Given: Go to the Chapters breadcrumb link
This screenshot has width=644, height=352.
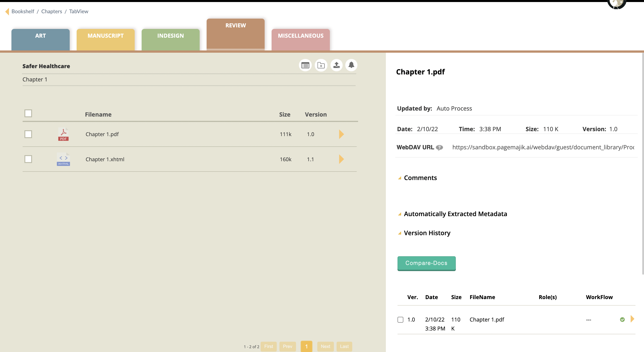Looking at the screenshot, I should pos(52,11).
